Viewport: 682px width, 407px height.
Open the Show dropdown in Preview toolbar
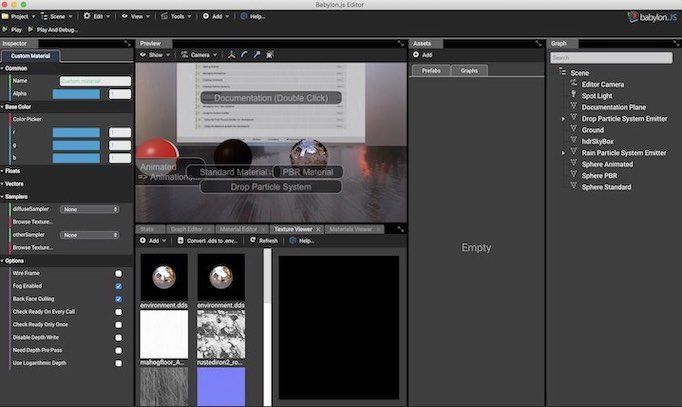155,55
